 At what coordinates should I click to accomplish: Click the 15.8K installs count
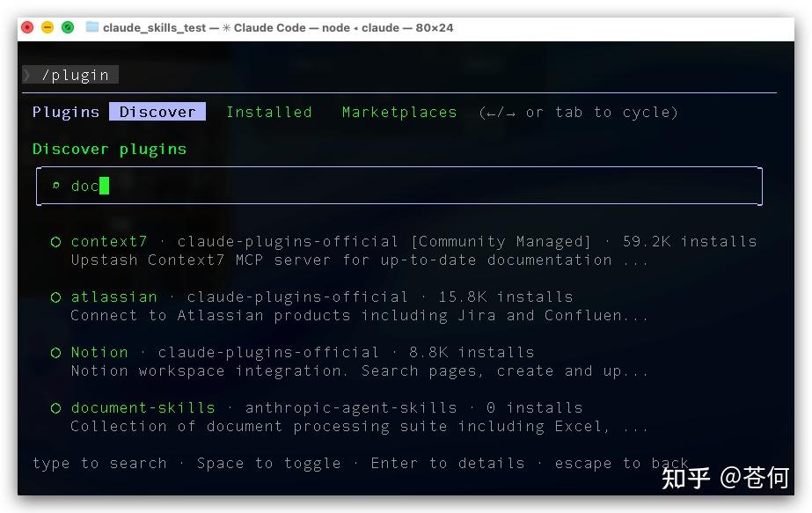[x=506, y=297]
